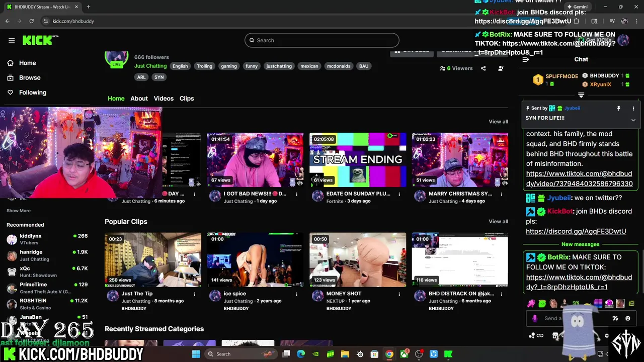Screen dimensions: 644x362
Task: Open options for MONEY SHOT clip
Action: 399,294
